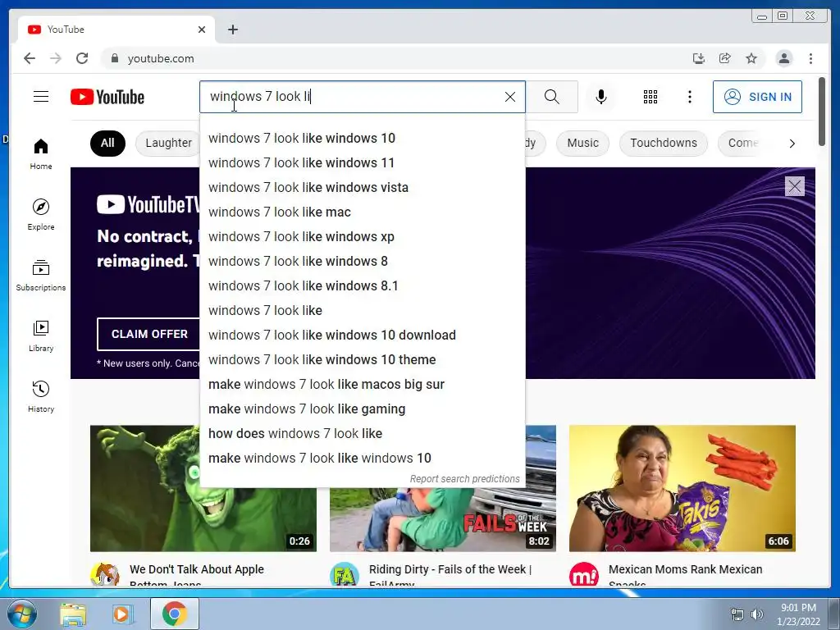Image resolution: width=840 pixels, height=630 pixels.
Task: Pick suggestion ending in windows 10 download
Action: [362, 336]
